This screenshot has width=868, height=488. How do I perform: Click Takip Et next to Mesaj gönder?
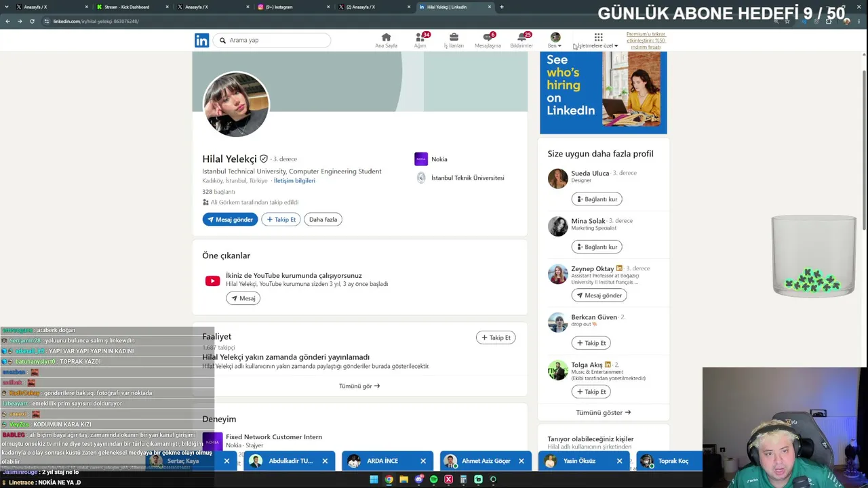click(281, 220)
